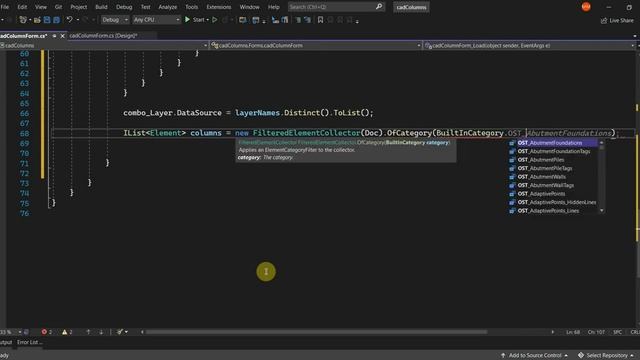The height and width of the screenshot is (360, 640).
Task: Click the horizontal editor scrollbar
Action: tap(316, 332)
